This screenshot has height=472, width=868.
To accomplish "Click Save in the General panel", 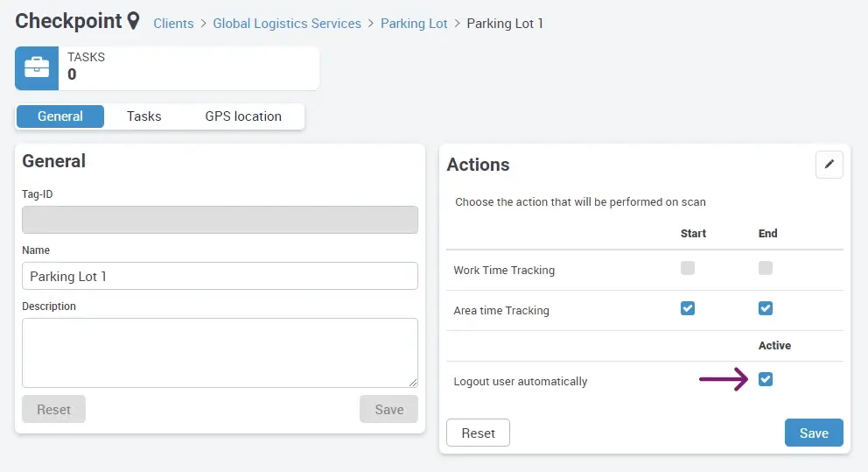I will click(388, 409).
